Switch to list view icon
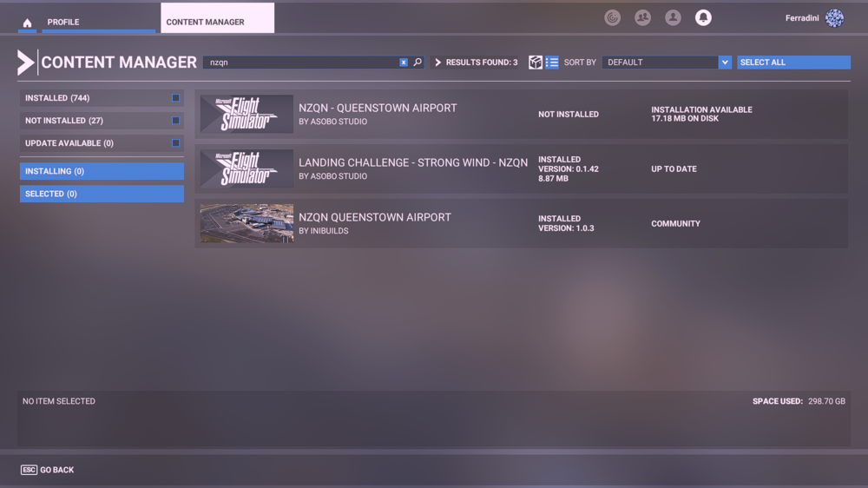 click(x=552, y=62)
